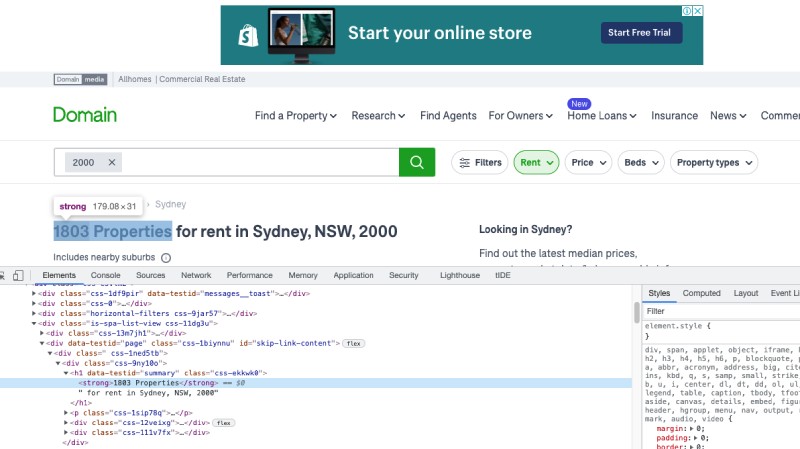The height and width of the screenshot is (449, 800).
Task: Collapse the css-1ned5tb div node
Action: [50, 353]
